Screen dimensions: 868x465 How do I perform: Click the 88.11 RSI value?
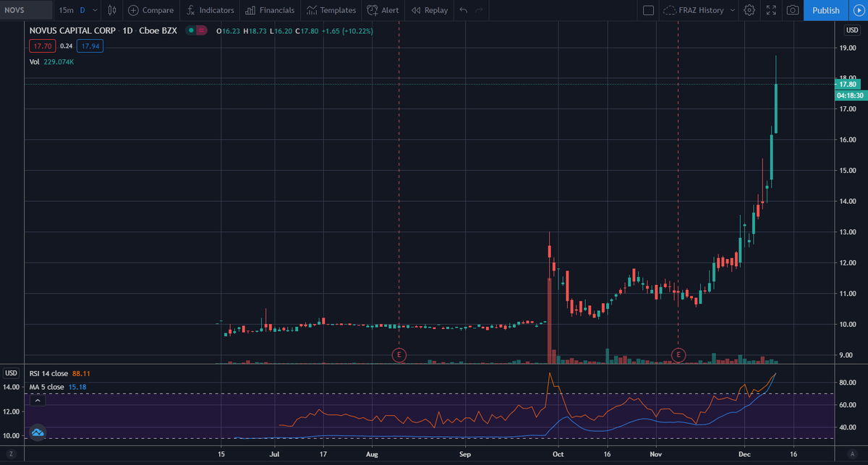80,373
